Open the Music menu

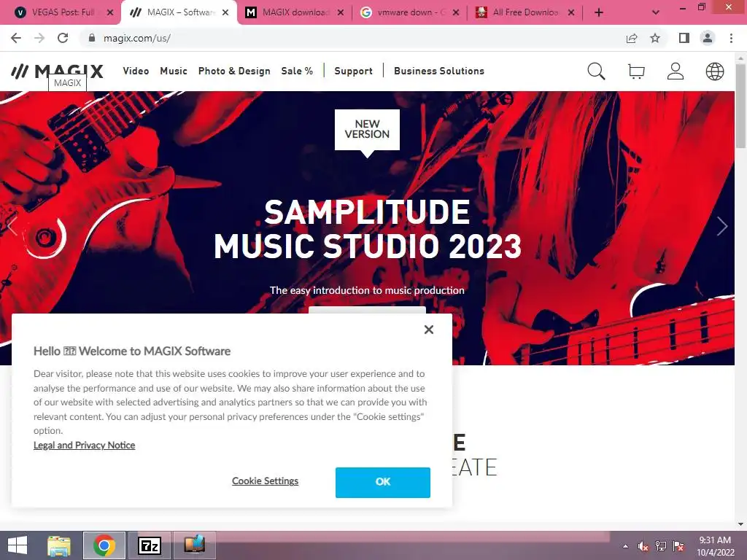click(x=174, y=71)
